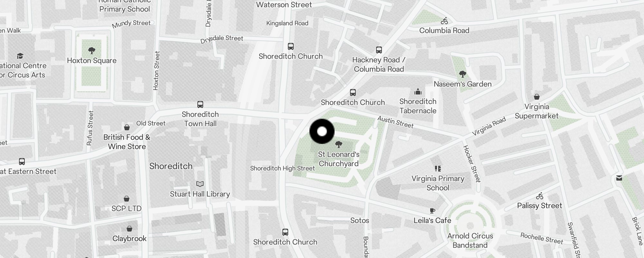The width and height of the screenshot is (644, 258).
Task: Select the Virginia Supermarket shopping basket icon
Action: (537, 97)
